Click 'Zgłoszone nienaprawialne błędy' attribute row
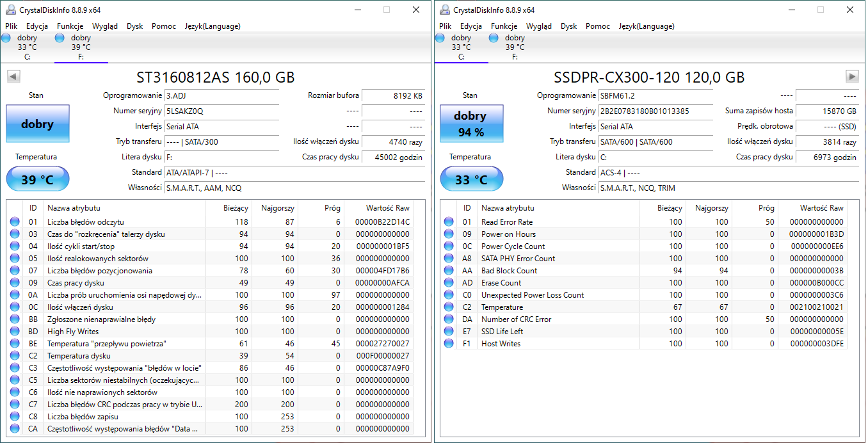This screenshot has width=868, height=443. pos(210,319)
